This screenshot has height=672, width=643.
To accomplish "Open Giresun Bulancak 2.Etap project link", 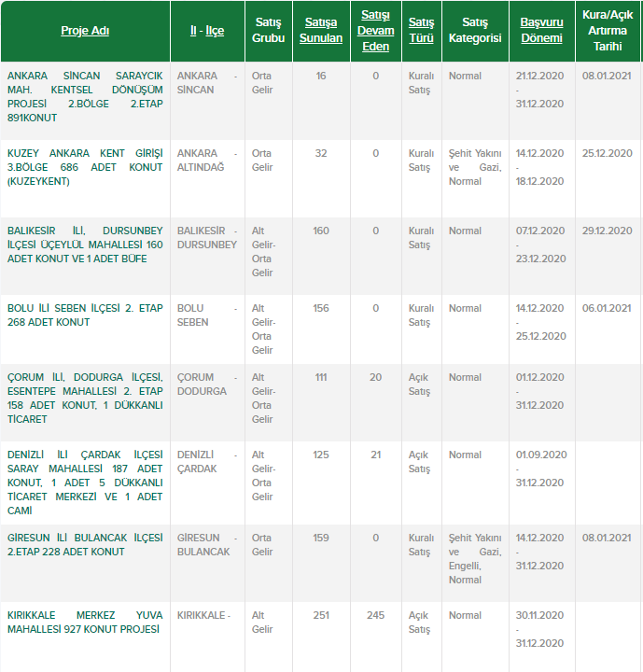I will tap(85, 544).
